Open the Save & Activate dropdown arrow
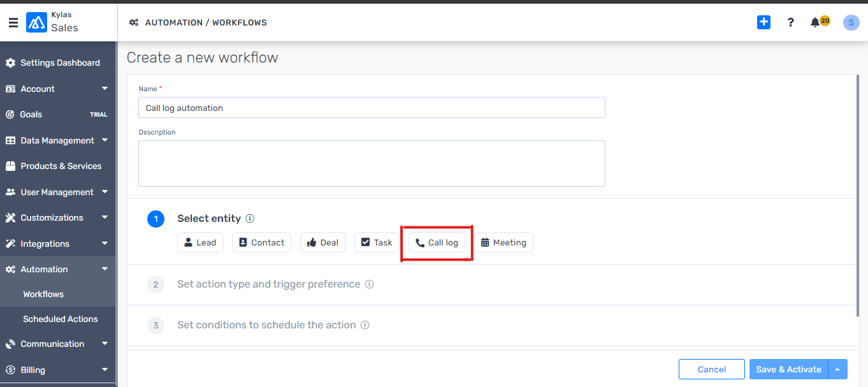This screenshot has height=387, width=868. pyautogui.click(x=837, y=369)
